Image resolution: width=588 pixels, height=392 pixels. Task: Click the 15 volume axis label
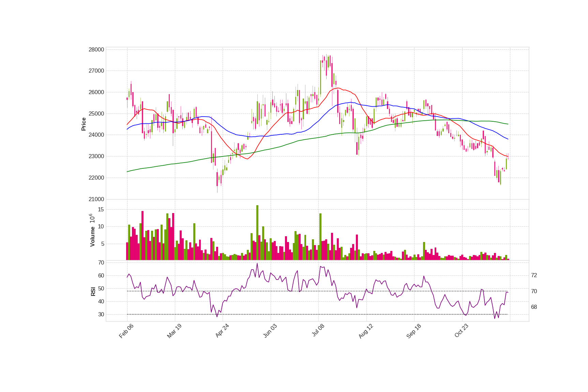(101, 209)
